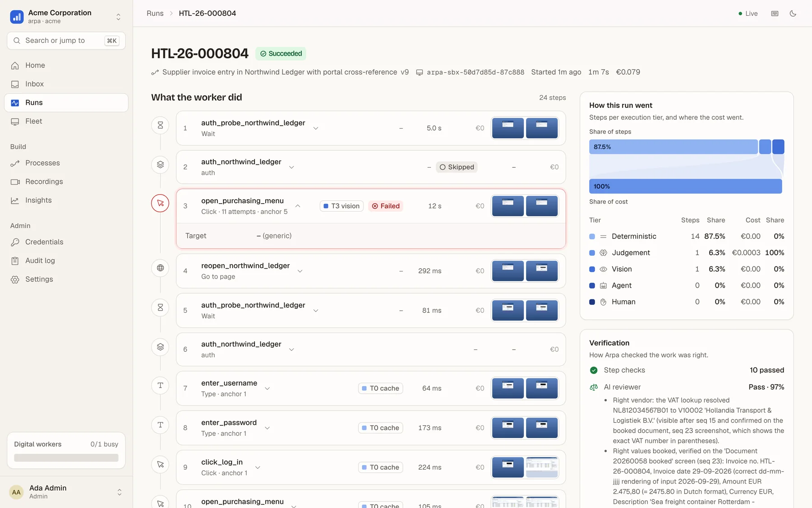Click the hourglass icon of step 1
Image resolution: width=812 pixels, height=508 pixels.
tap(160, 125)
